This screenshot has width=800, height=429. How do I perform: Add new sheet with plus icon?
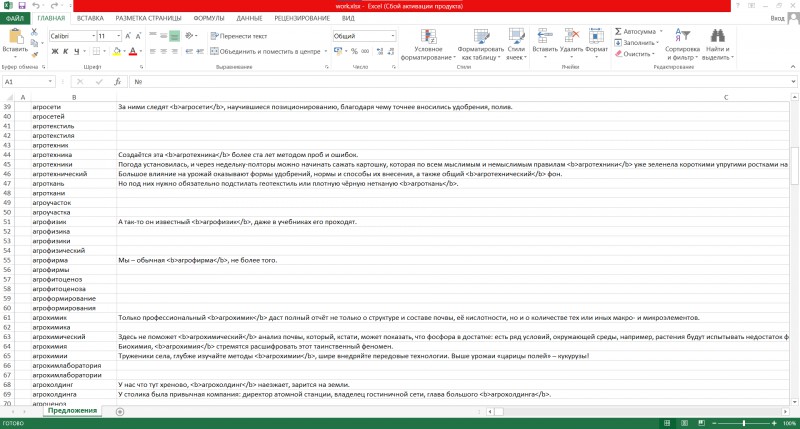click(120, 412)
